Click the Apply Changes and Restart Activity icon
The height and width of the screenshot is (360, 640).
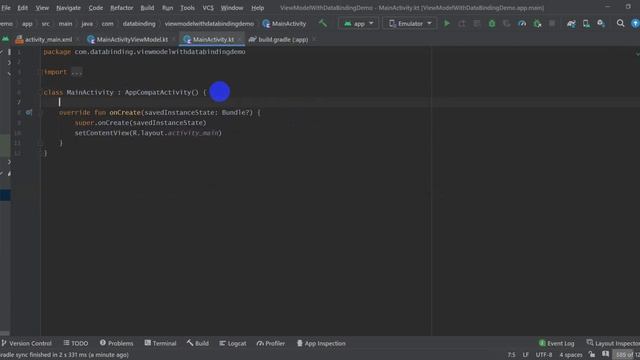[462, 24]
